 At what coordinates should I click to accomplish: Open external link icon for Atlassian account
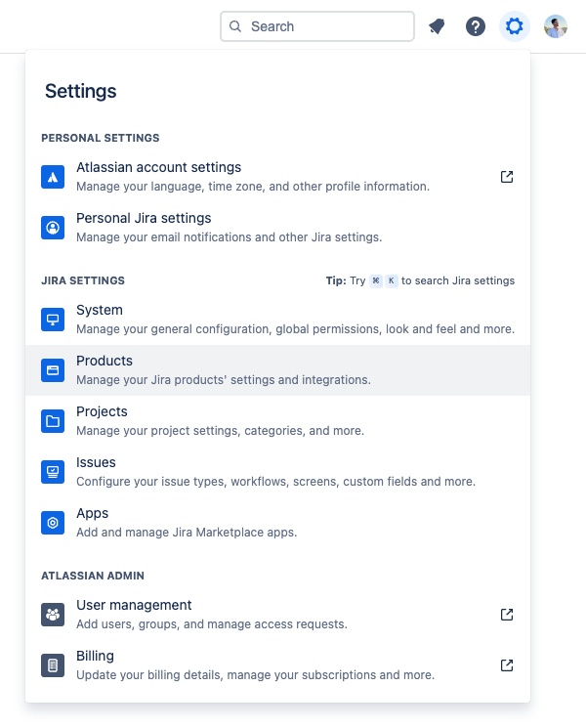point(507,177)
